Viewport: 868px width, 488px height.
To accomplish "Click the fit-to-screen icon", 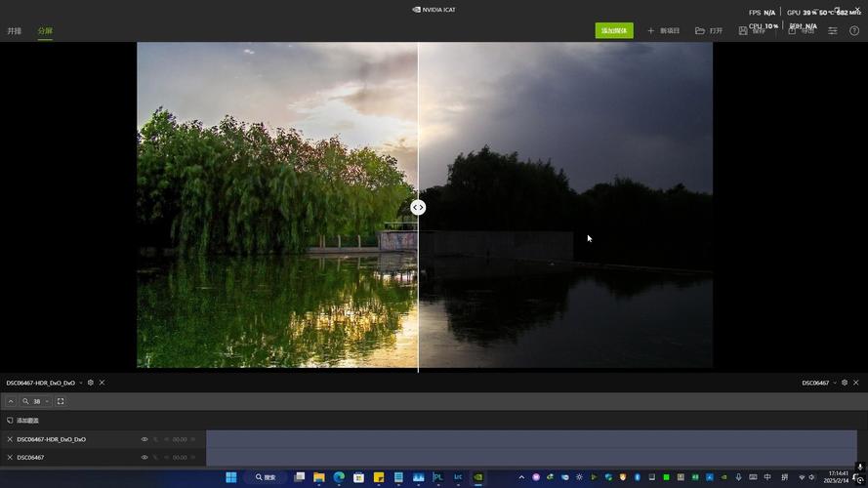I will pyautogui.click(x=61, y=401).
